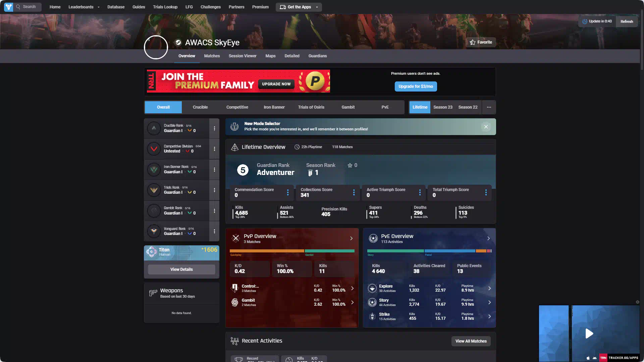Select the Crucible mode tab
644x362 pixels.
click(200, 107)
